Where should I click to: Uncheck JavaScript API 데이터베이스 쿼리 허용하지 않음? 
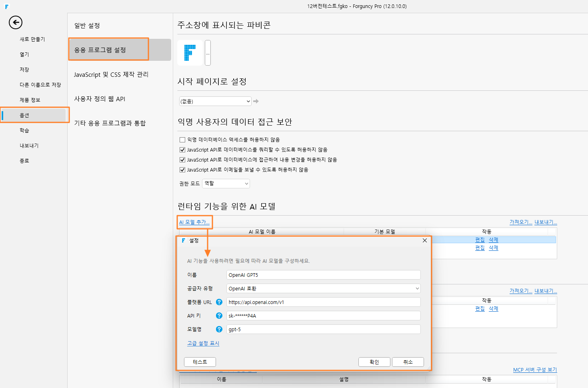click(182, 150)
